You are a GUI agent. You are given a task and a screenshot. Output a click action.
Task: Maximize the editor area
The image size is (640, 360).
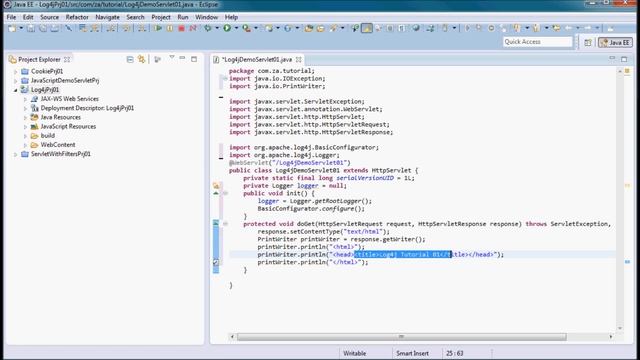tap(624, 59)
